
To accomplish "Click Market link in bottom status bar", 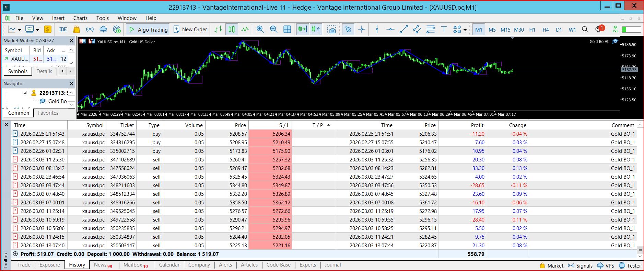I will 551,266.
